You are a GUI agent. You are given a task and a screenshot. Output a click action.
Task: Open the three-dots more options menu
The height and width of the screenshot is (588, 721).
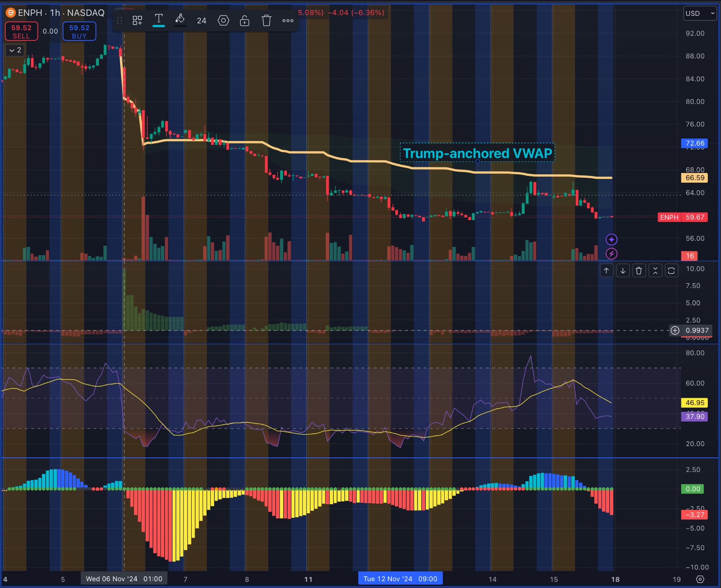[288, 20]
